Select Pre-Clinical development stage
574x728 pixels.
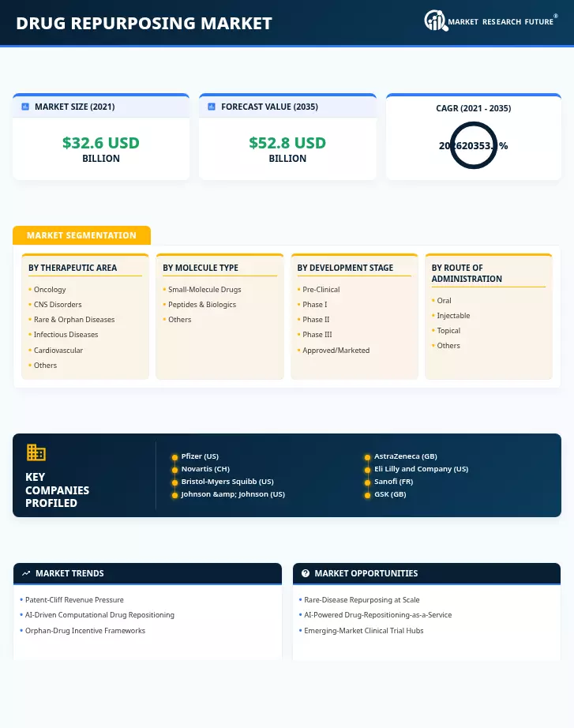point(321,290)
